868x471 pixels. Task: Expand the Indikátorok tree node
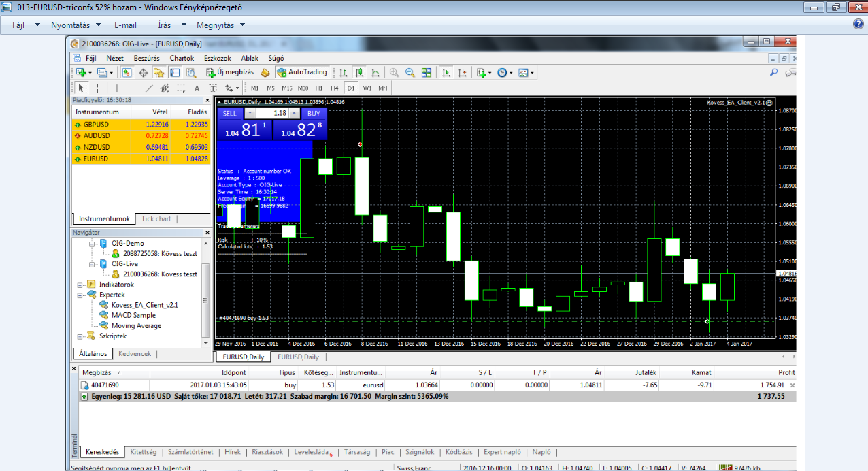(x=80, y=285)
